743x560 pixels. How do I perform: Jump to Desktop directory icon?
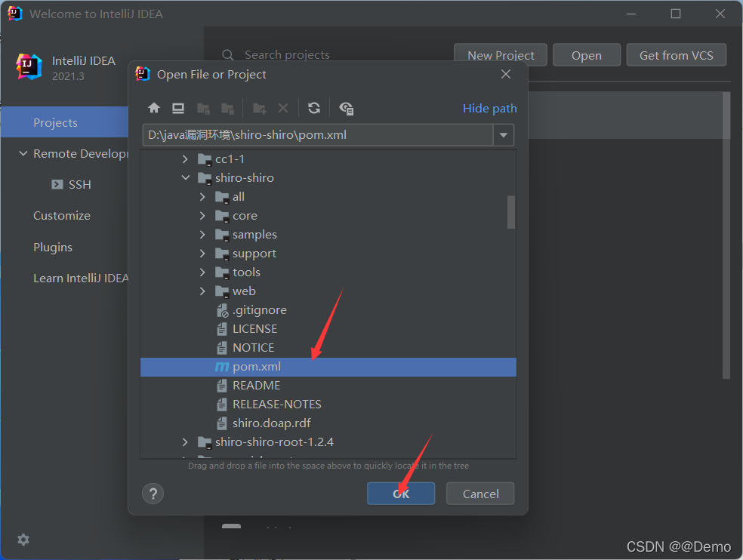(178, 108)
